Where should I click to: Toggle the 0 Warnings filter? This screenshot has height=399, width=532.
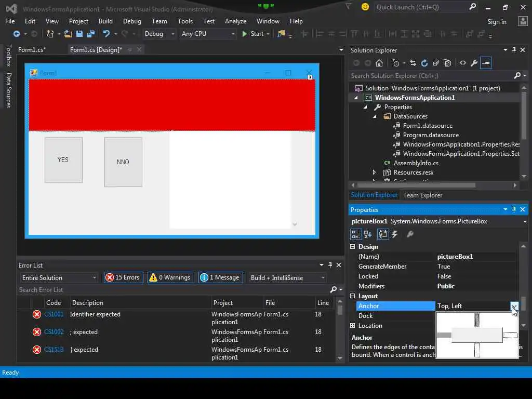(170, 277)
